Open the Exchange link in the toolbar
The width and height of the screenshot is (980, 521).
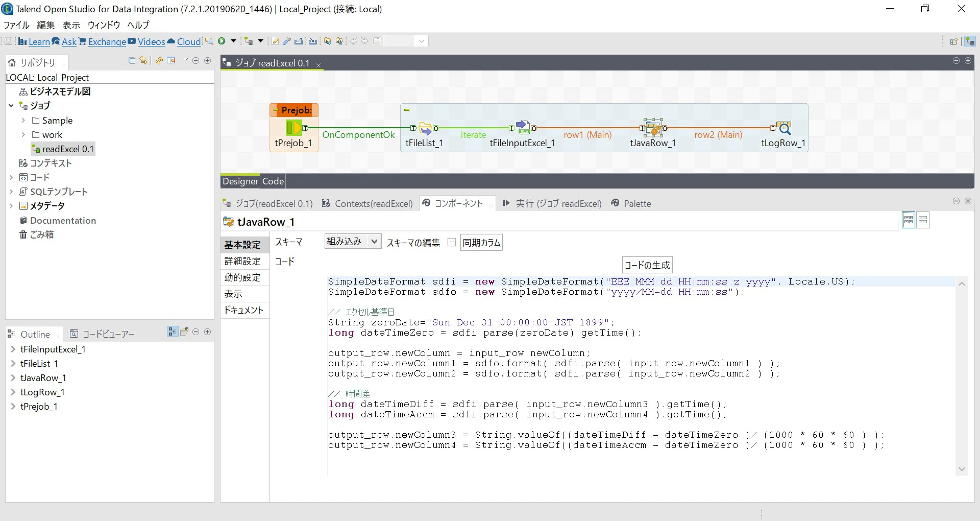coord(107,41)
